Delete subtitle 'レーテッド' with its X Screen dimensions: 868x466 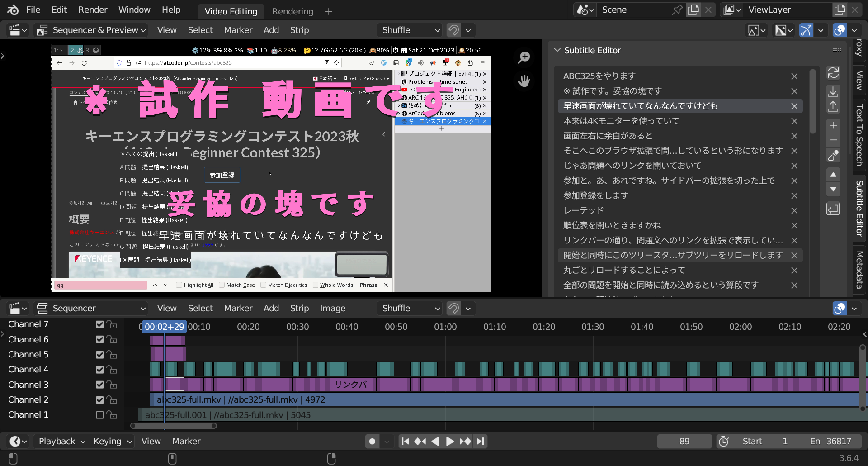click(x=794, y=211)
